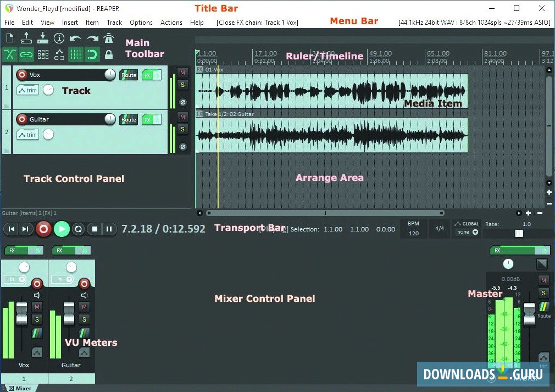
Task: Click the Route button on Vox track
Action: click(129, 75)
